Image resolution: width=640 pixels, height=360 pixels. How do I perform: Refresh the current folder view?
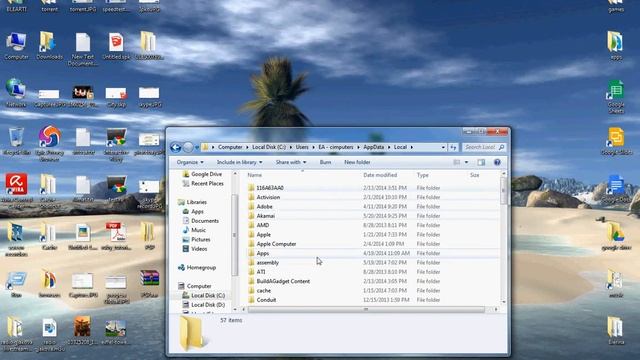453,147
